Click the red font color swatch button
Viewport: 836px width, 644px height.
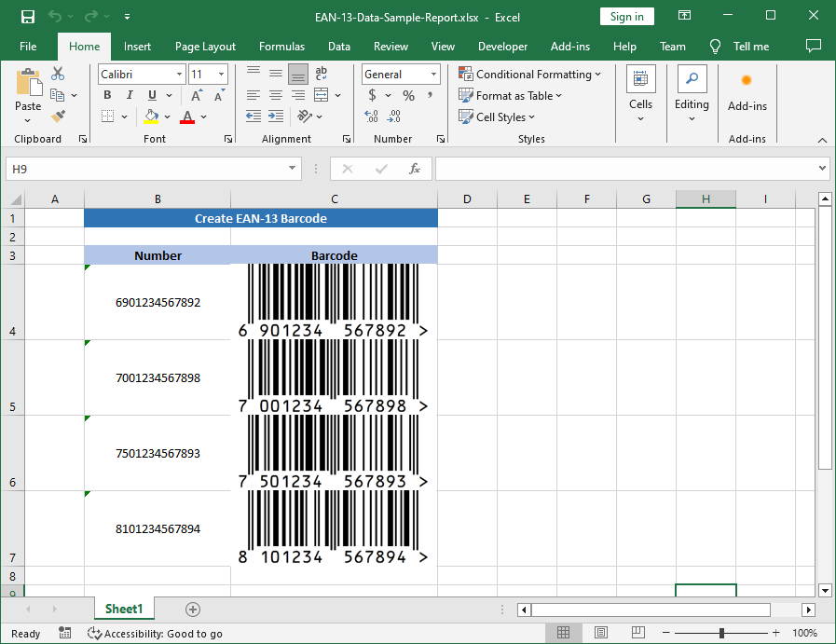[187, 116]
